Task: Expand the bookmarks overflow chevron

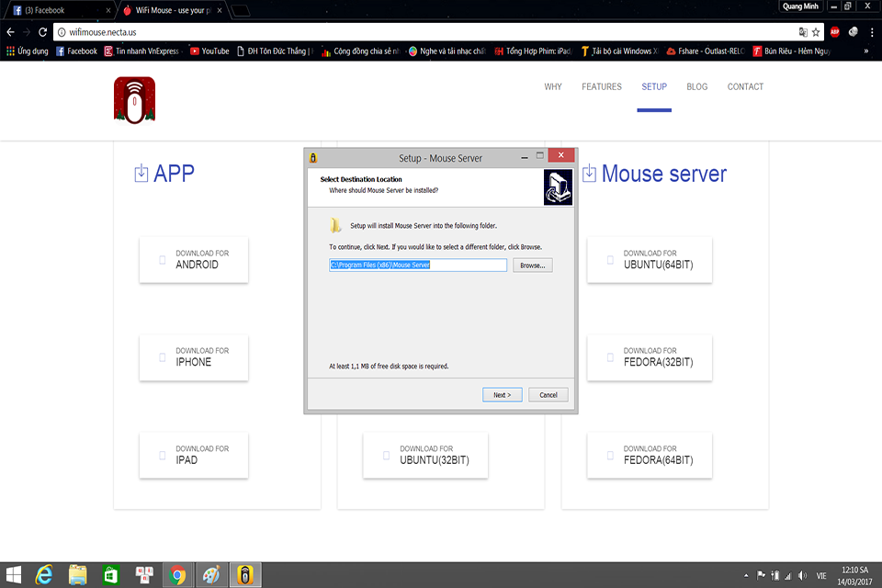Action: tap(865, 51)
